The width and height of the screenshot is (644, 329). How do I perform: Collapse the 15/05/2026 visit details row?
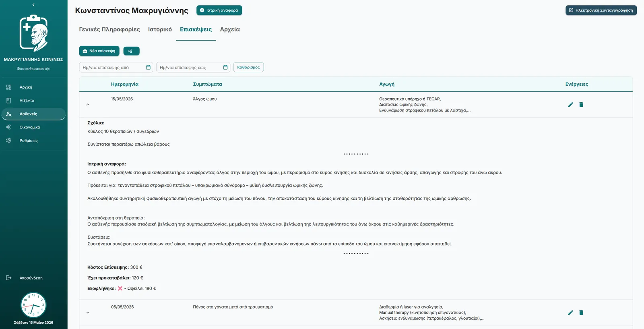(x=88, y=105)
